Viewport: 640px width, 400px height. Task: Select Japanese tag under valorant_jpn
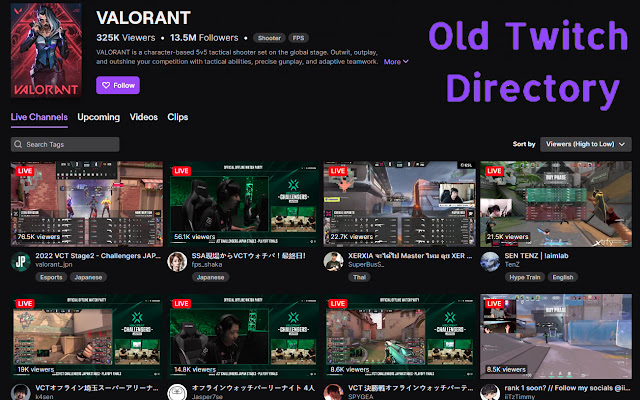pos(88,278)
